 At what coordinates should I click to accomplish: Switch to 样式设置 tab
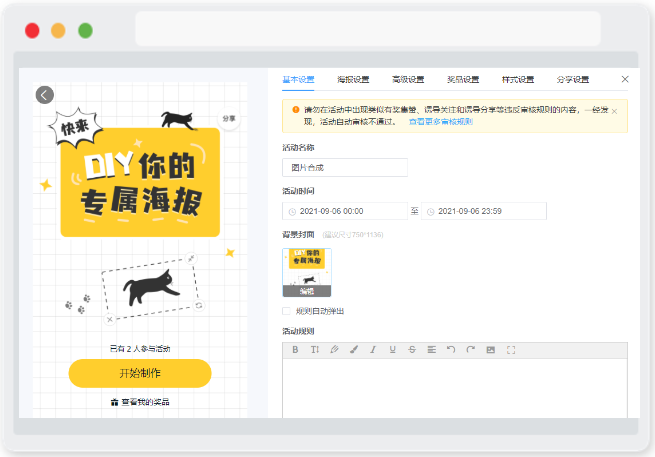(518, 79)
